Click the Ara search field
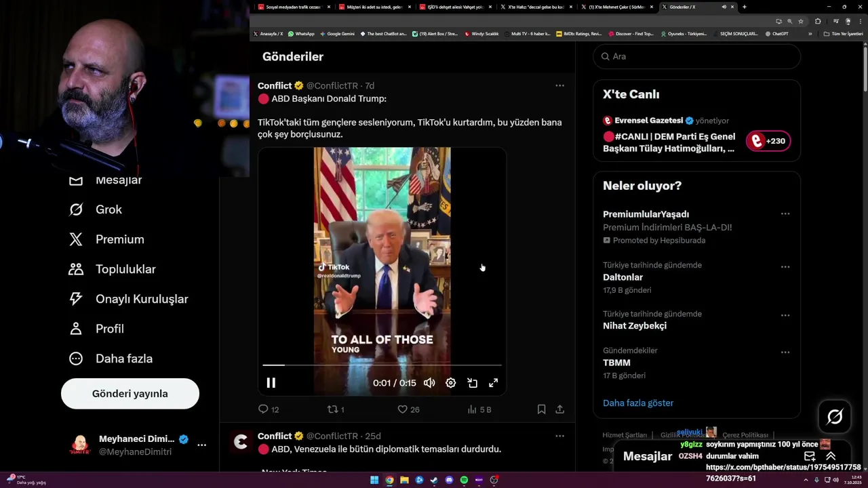Image resolution: width=868 pixels, height=488 pixels. [697, 56]
